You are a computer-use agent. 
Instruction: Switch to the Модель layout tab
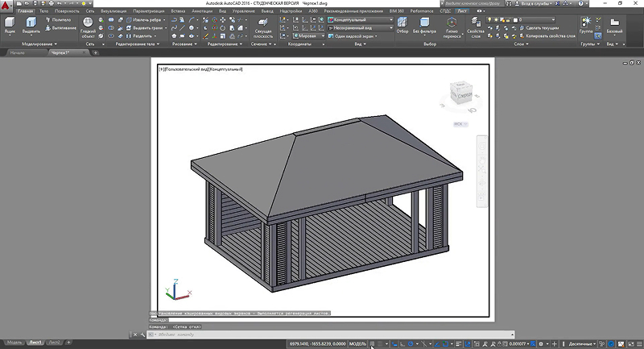tap(14, 342)
